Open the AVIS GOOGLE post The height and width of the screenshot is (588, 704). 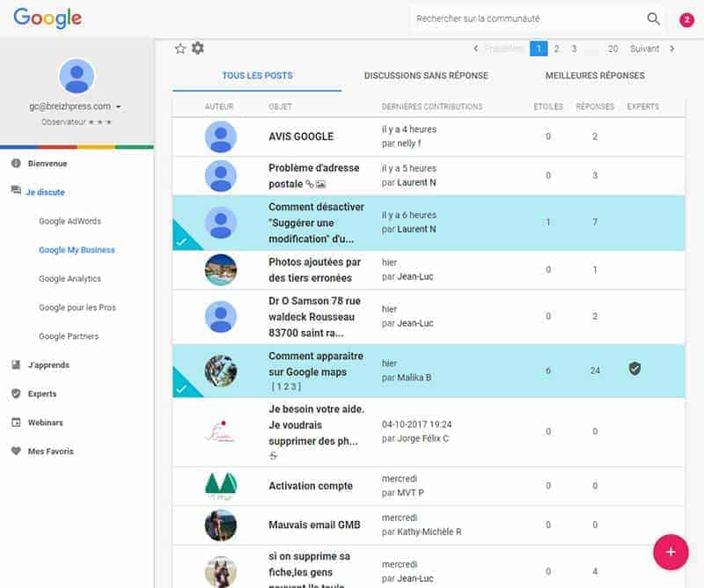click(301, 136)
